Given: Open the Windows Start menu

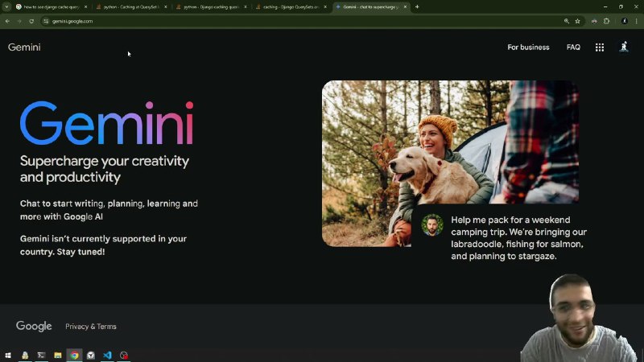Looking at the screenshot, I should point(8,355).
